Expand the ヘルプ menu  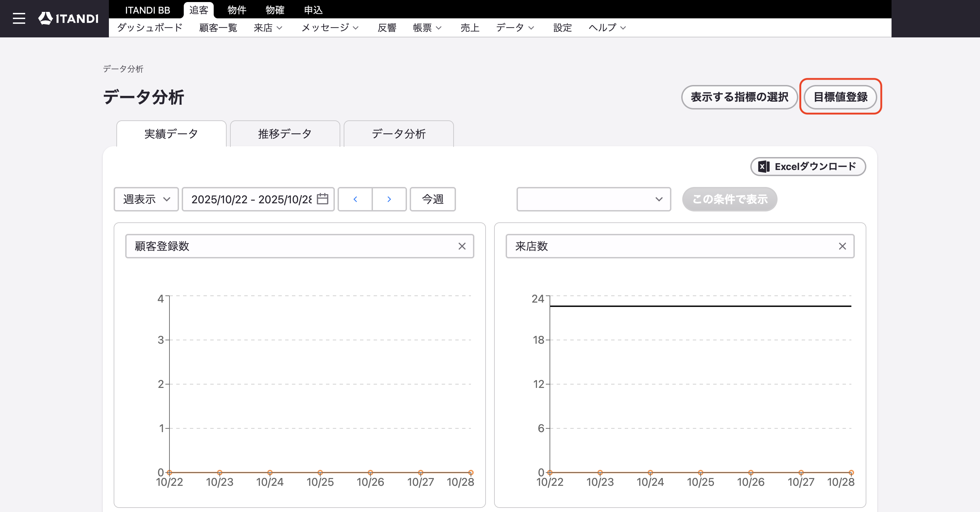point(607,28)
